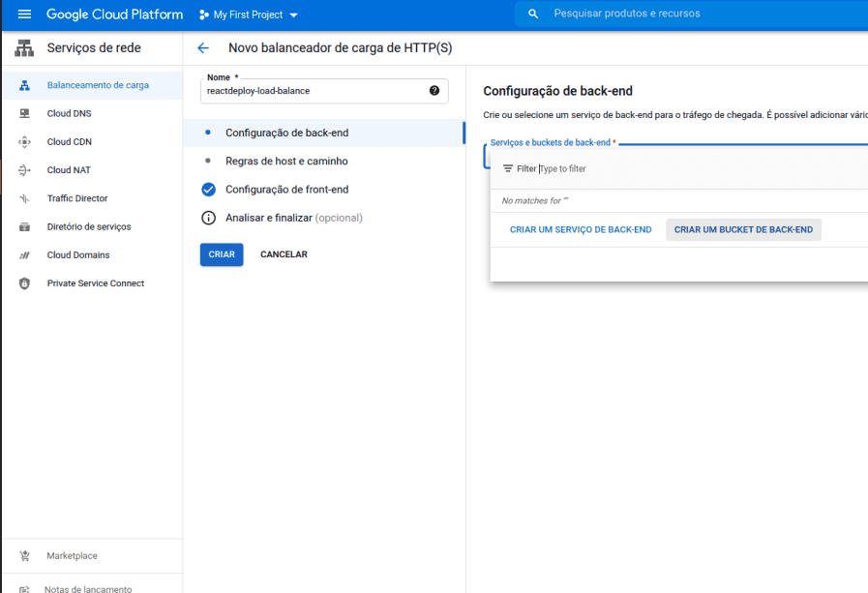This screenshot has height=593, width=868.
Task: Click the Cloud DNS sidebar icon
Action: [x=25, y=113]
